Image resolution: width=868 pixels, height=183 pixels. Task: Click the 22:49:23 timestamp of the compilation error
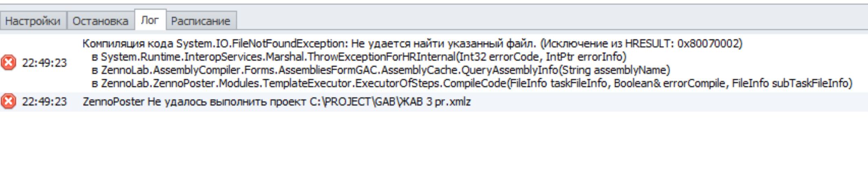point(44,63)
